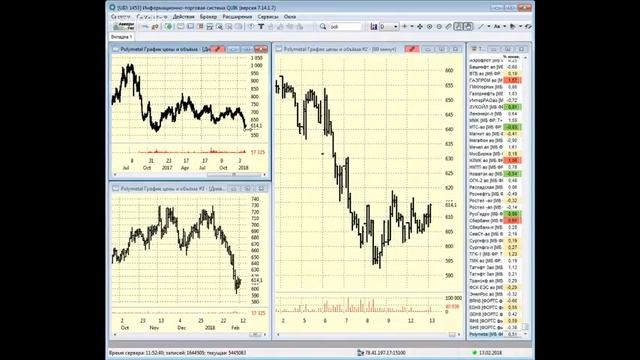Click the chart bars icon beside interval box
Image resolution: width=640 pixels, height=360 pixels.
tap(374, 27)
